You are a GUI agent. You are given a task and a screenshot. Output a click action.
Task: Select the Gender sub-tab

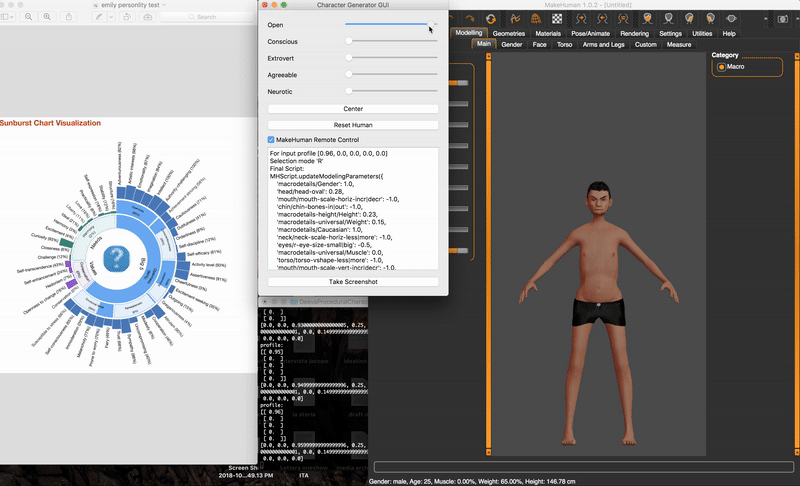pos(511,44)
